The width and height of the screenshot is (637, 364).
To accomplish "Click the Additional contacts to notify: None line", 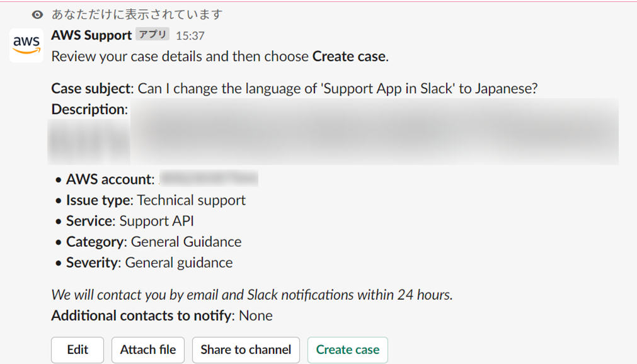I will click(x=162, y=316).
